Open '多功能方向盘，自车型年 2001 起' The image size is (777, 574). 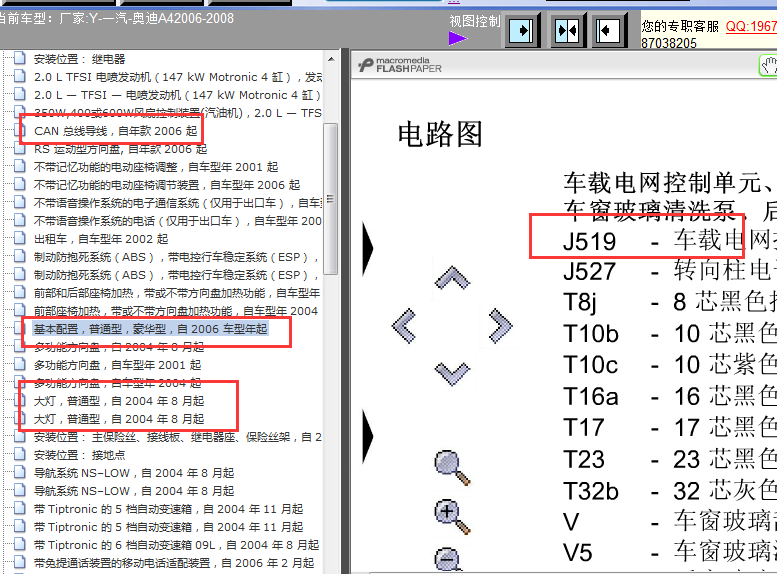tap(117, 365)
